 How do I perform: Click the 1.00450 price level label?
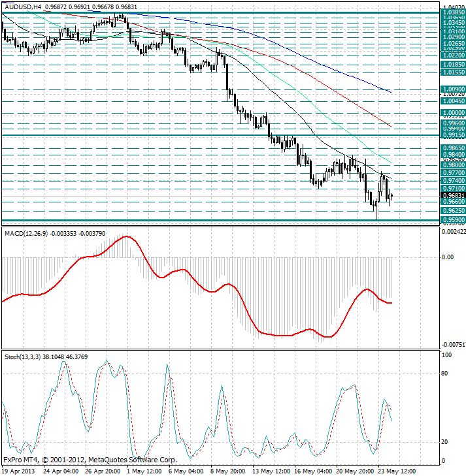(x=453, y=101)
